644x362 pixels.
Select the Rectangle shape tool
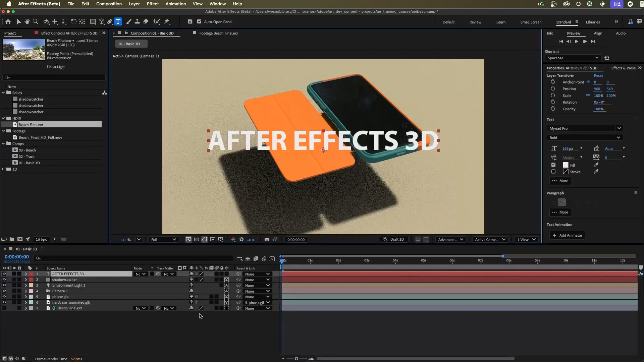[93, 22]
